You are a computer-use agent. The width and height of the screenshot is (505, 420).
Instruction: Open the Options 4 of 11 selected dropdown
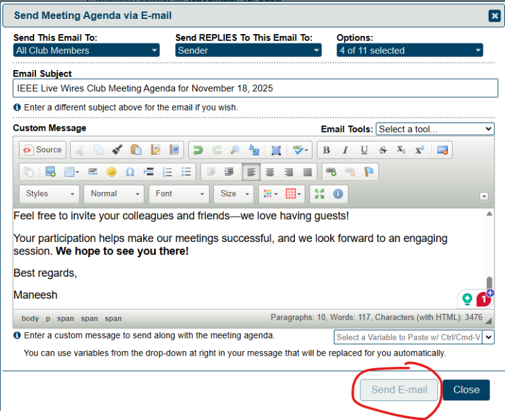click(410, 51)
